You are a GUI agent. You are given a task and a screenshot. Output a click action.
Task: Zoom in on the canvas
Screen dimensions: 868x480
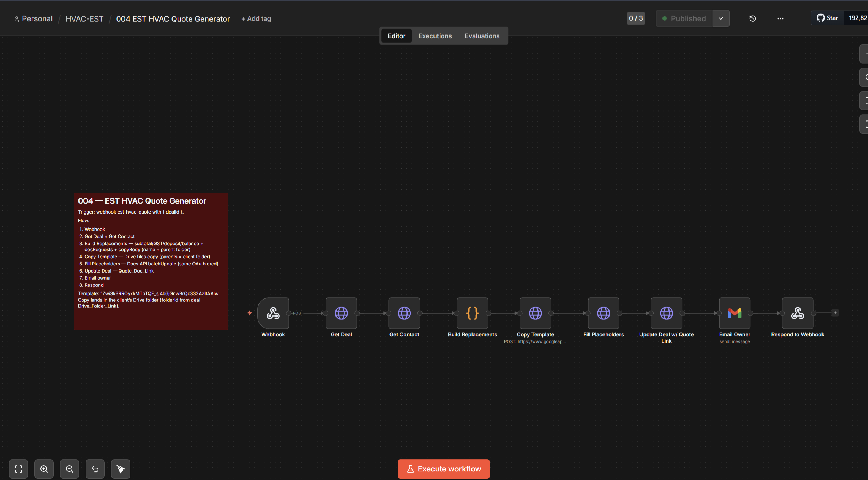click(44, 469)
